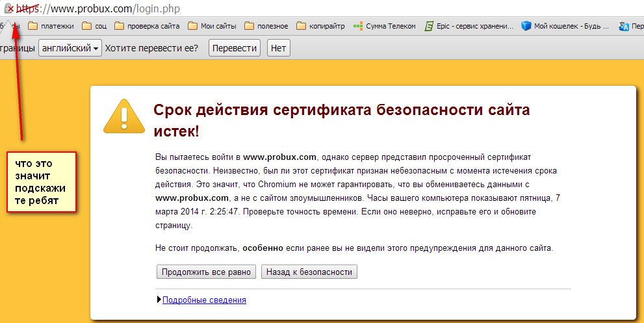Viewport: 644px width, 323px height.
Task: Click the broken HTTPS lock icon in address bar
Action: 10,9
